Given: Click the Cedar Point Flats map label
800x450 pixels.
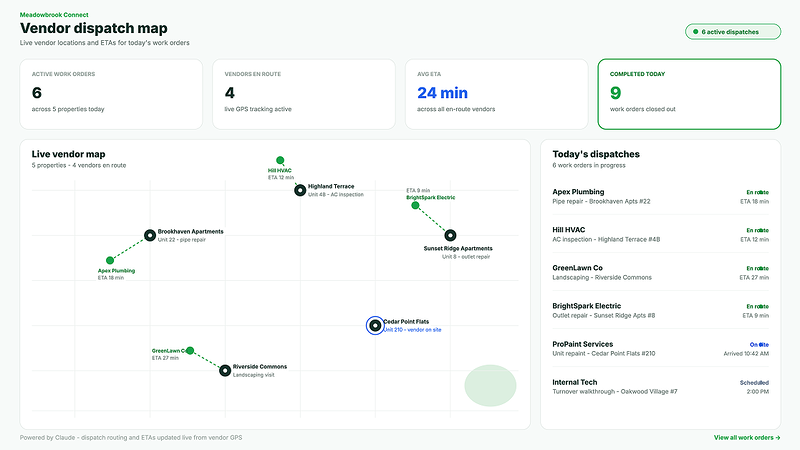Looking at the screenshot, I should 406,321.
